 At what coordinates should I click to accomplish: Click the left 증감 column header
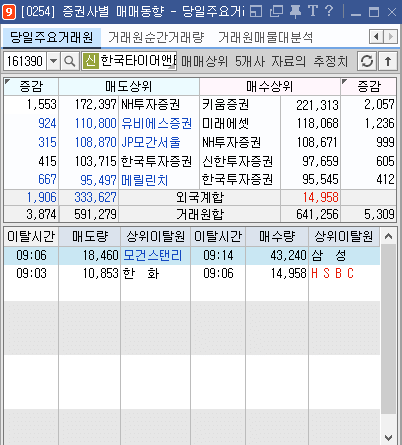(x=31, y=87)
